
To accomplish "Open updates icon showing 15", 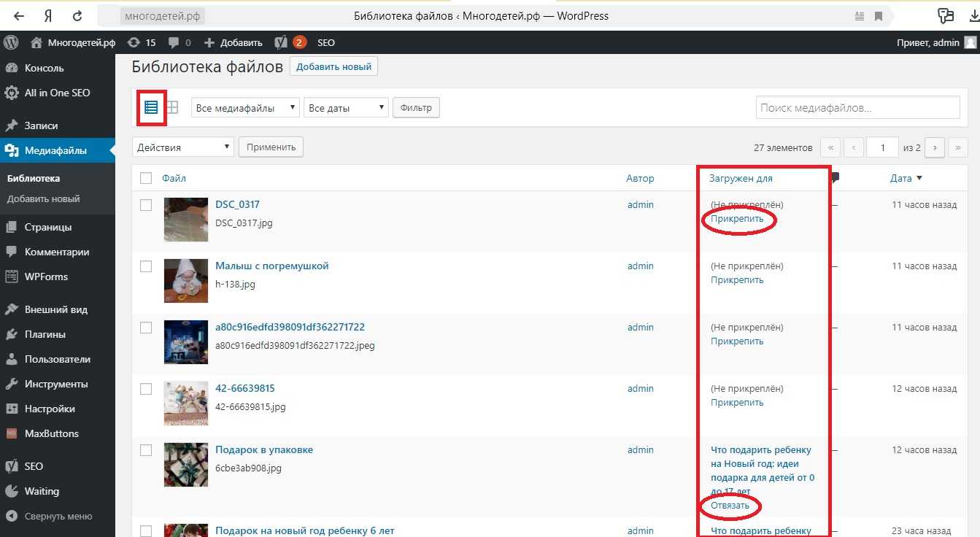I will point(141,42).
